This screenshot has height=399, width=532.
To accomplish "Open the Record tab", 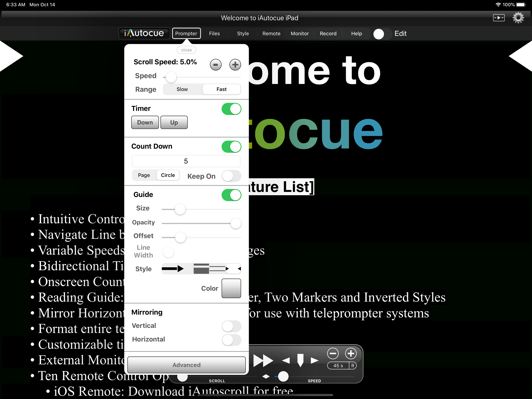I will click(x=328, y=33).
